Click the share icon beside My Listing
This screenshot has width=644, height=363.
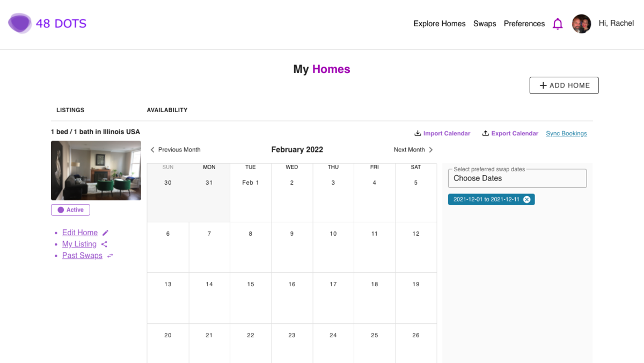click(104, 244)
